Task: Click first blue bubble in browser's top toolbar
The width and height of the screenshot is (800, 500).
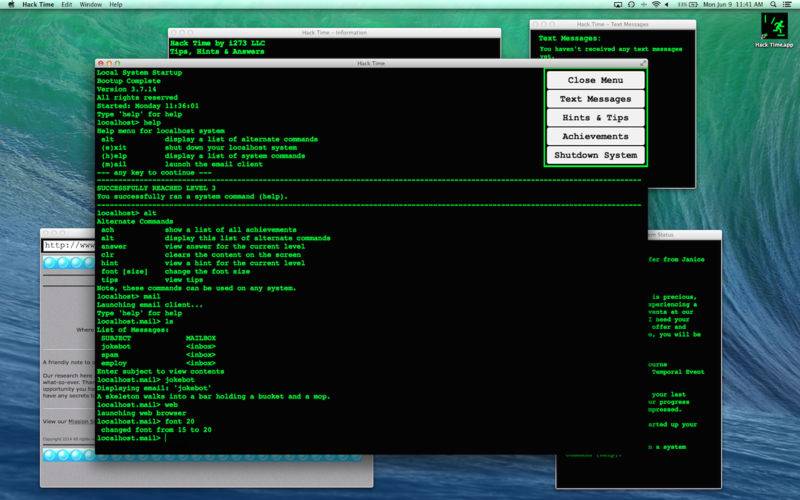Action: click(x=50, y=263)
